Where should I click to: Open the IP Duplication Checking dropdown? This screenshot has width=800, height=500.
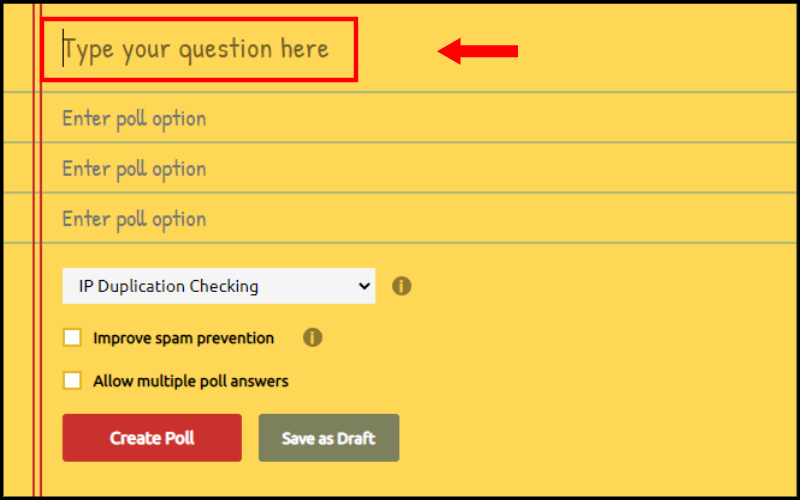pos(218,286)
